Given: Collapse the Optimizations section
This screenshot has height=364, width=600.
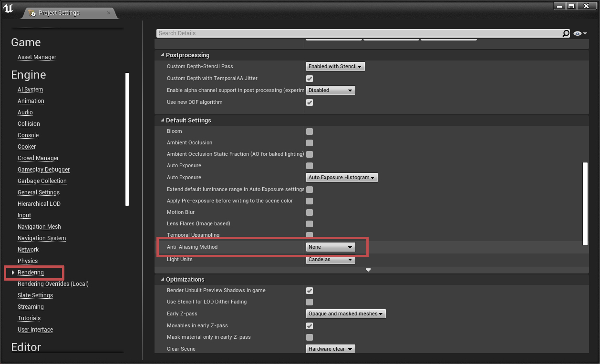Looking at the screenshot, I should click(163, 280).
